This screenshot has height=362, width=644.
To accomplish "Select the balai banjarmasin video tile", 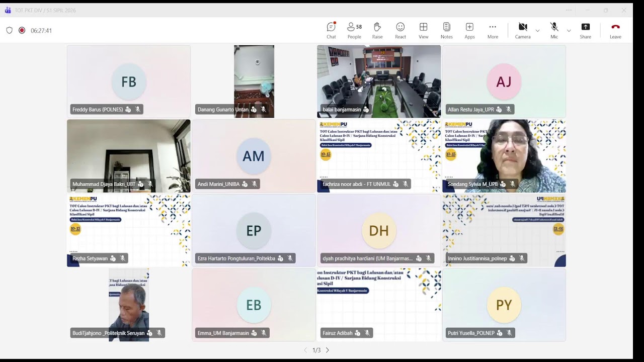I will point(379,81).
